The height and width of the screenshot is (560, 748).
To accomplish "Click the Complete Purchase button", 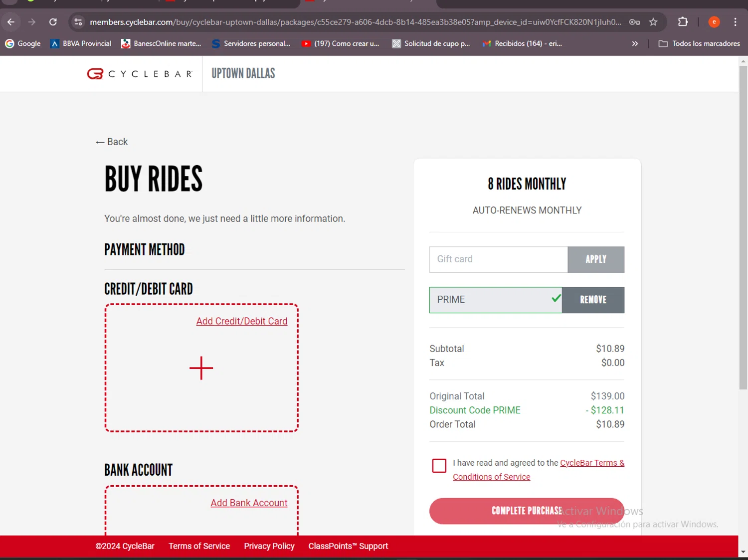I will pos(527,511).
